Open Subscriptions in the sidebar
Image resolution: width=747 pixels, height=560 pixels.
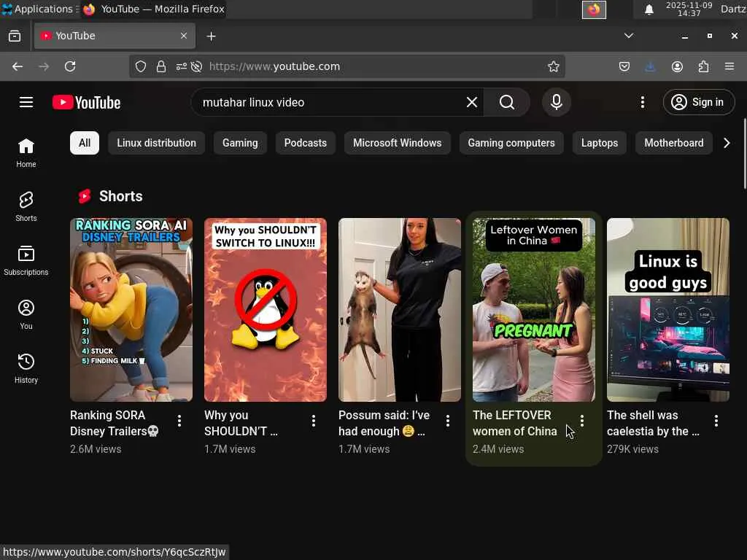[26, 260]
